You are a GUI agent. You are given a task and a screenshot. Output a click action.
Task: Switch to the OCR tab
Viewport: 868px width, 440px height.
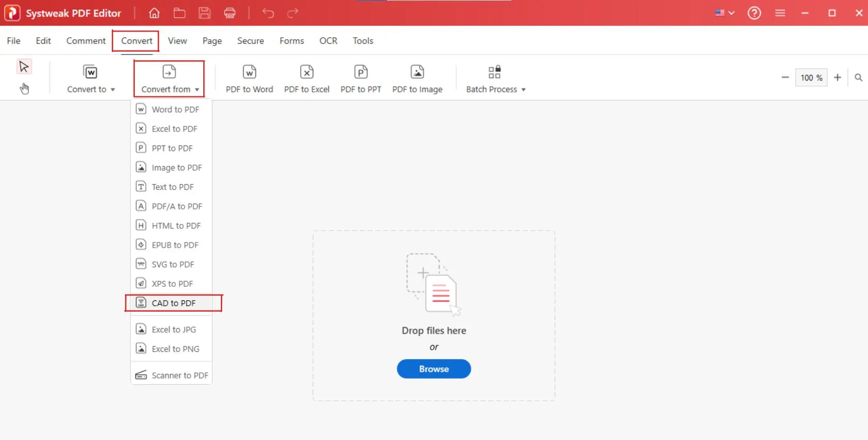click(328, 41)
